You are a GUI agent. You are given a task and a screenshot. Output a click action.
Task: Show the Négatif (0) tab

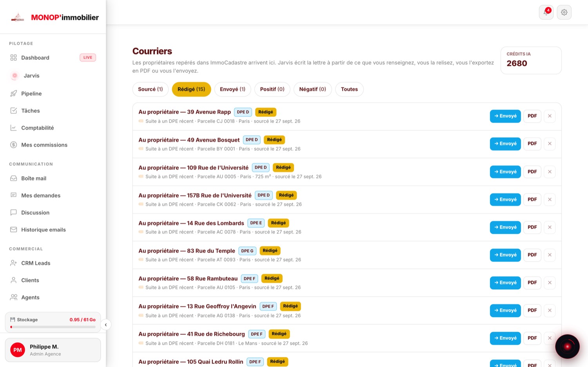coord(313,89)
